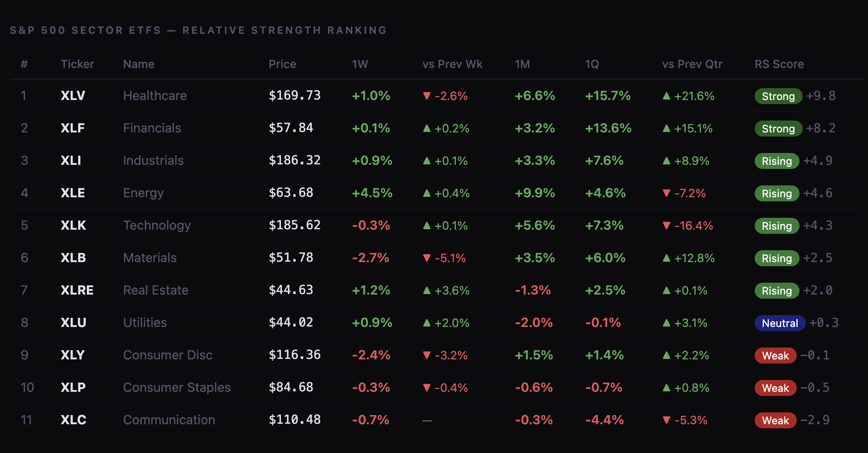
Task: Click the Ticker column header
Action: pos(77,64)
